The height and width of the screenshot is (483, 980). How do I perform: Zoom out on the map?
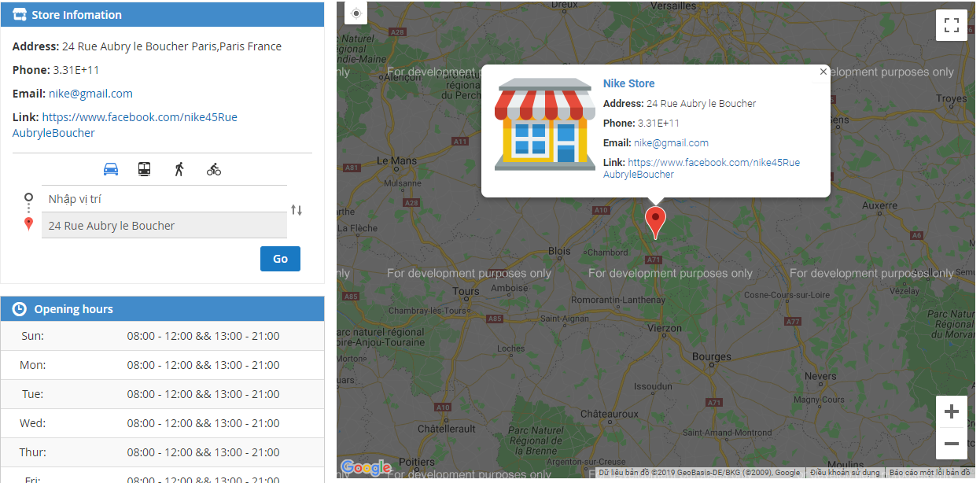(952, 444)
